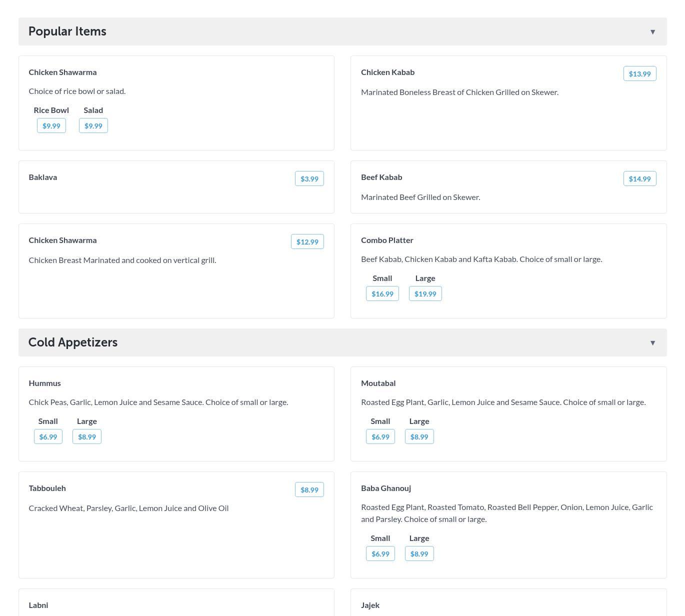
Task: Add Baklava for $3.99
Action: click(309, 179)
